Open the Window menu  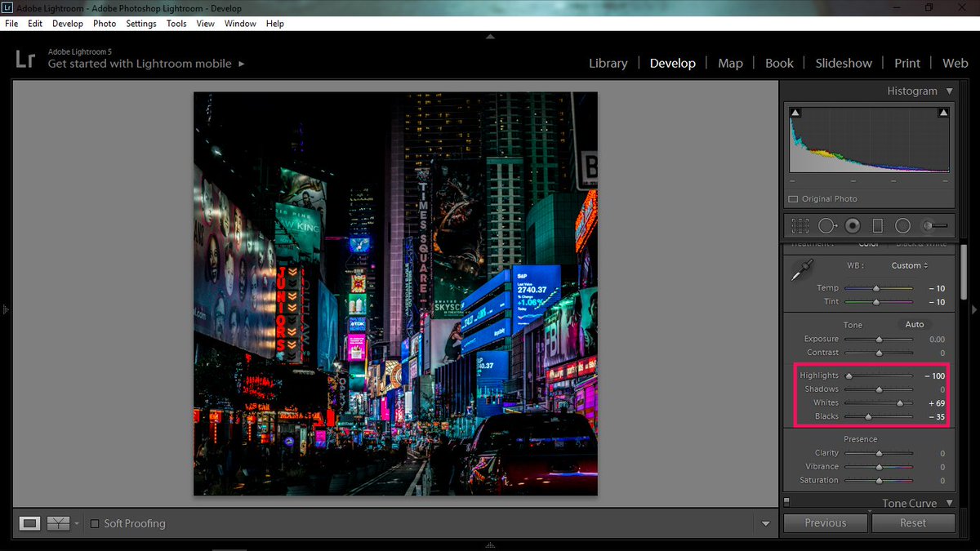coord(240,24)
